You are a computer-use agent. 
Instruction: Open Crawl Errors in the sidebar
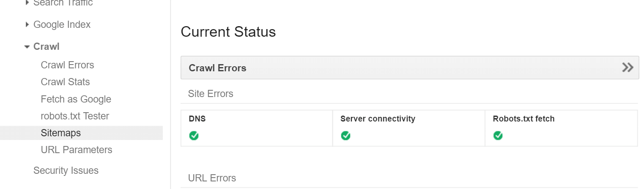pos(67,65)
